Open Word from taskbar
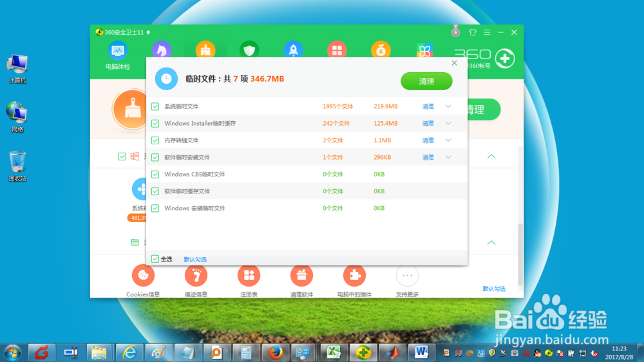The image size is (644, 362). tap(421, 353)
